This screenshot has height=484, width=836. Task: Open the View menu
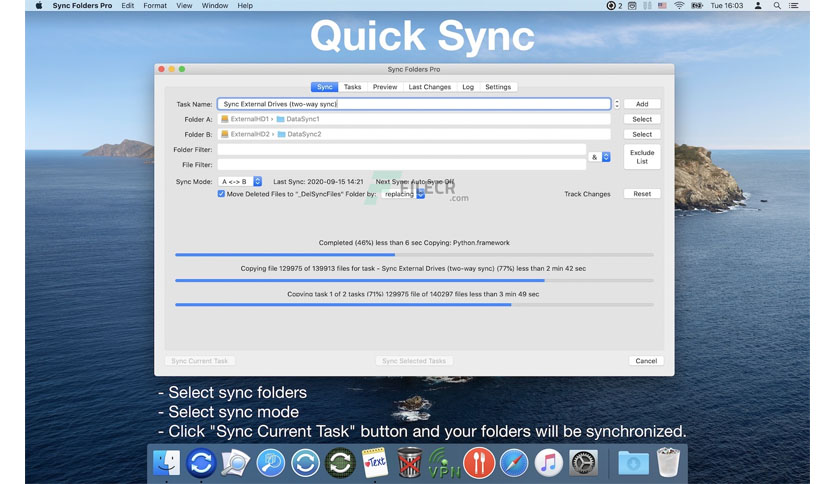point(184,5)
